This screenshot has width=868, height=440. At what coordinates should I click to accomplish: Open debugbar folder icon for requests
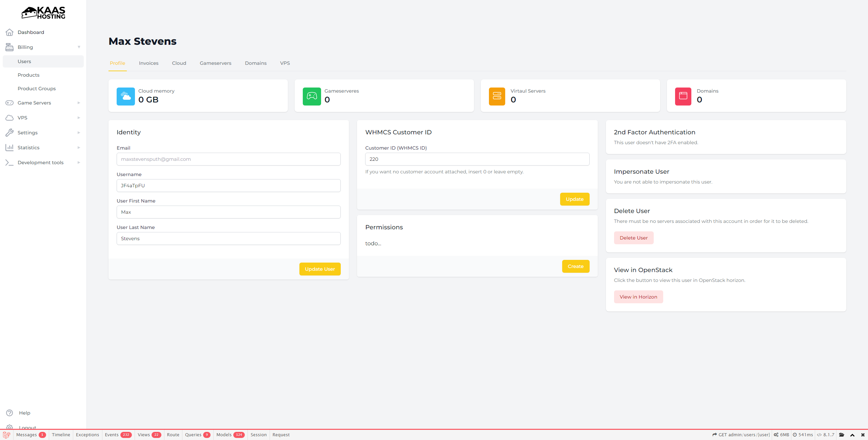point(842,435)
